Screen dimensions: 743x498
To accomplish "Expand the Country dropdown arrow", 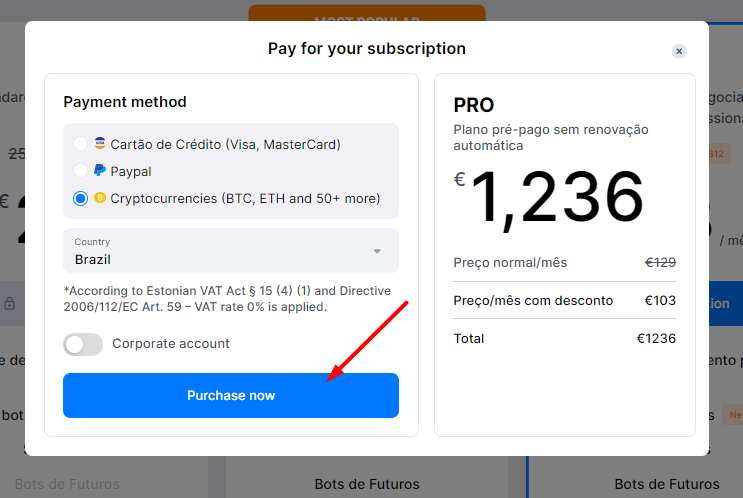I will 377,251.
